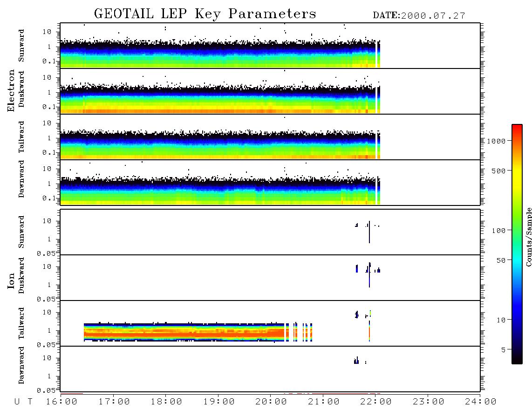Click the 17:00 time tick label
Viewport: 532px width, 410px height.
point(114,402)
